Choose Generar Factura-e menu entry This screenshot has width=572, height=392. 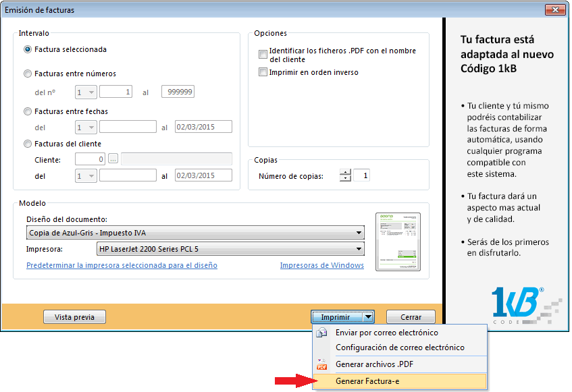367,381
